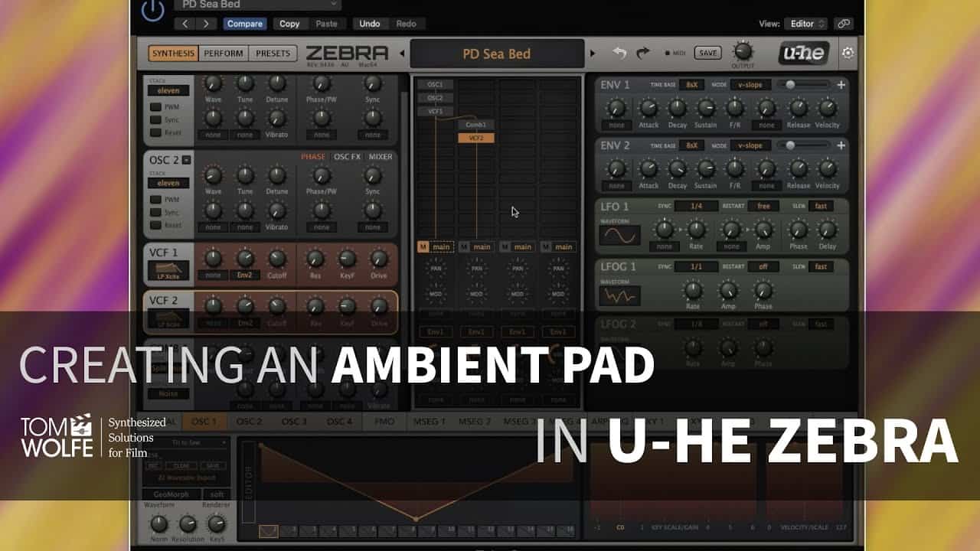This screenshot has width=980, height=551.
Task: Open the View Editor dropdown
Action: [x=805, y=24]
